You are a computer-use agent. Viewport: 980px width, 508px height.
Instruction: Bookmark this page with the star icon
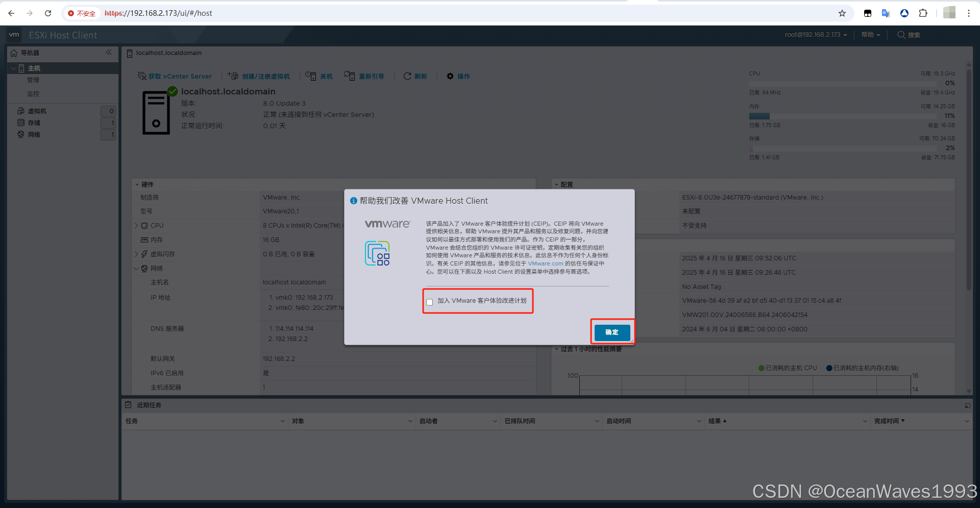tap(842, 13)
